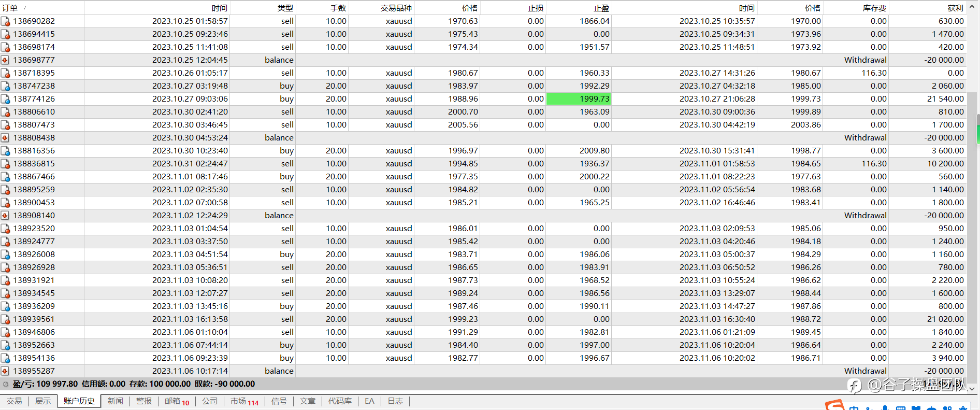Click summary row icon beside 盈/亏

(x=6, y=384)
